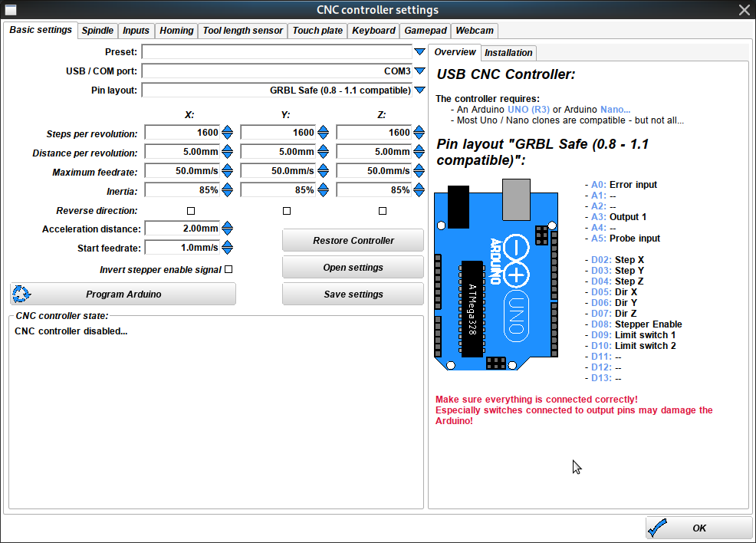
Task: Click the OK checkmark icon
Action: tap(657, 528)
